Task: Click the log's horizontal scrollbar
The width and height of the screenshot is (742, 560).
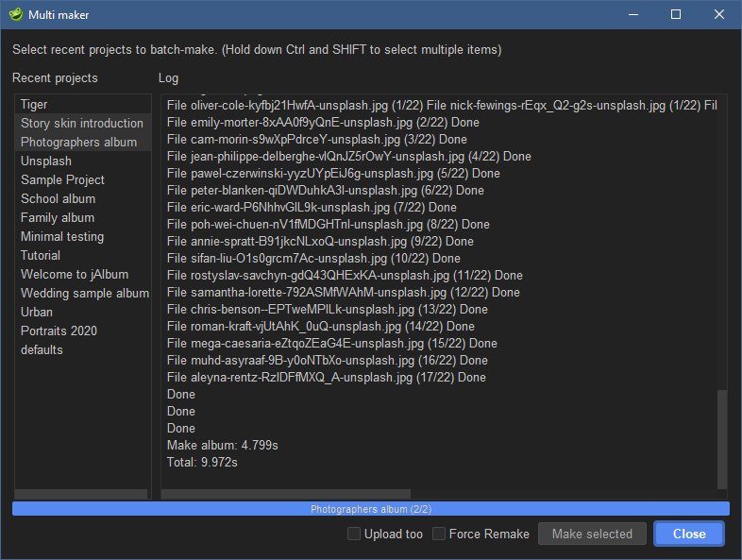Action: pyautogui.click(x=439, y=494)
